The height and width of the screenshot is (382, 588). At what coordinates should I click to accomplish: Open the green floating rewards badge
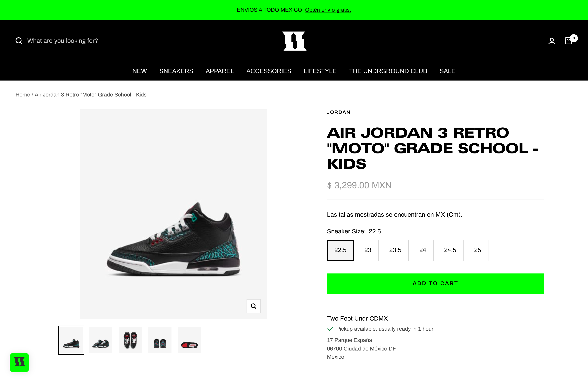(x=19, y=363)
